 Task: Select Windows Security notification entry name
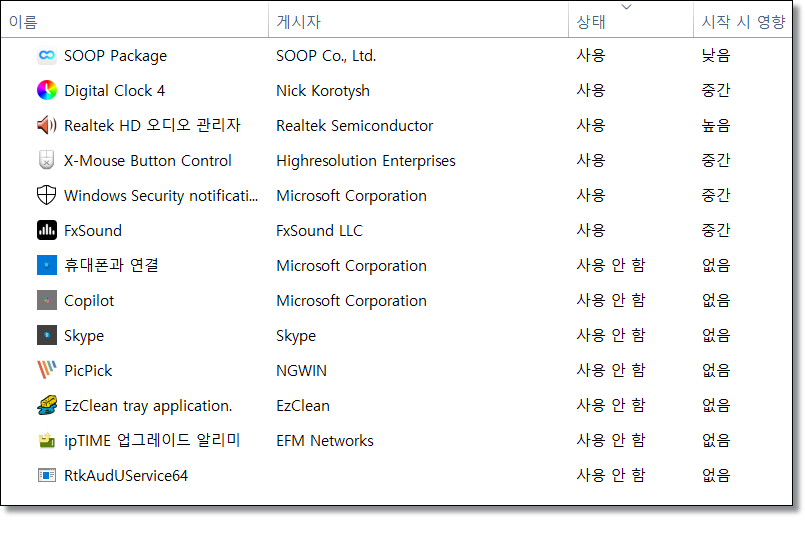click(161, 195)
